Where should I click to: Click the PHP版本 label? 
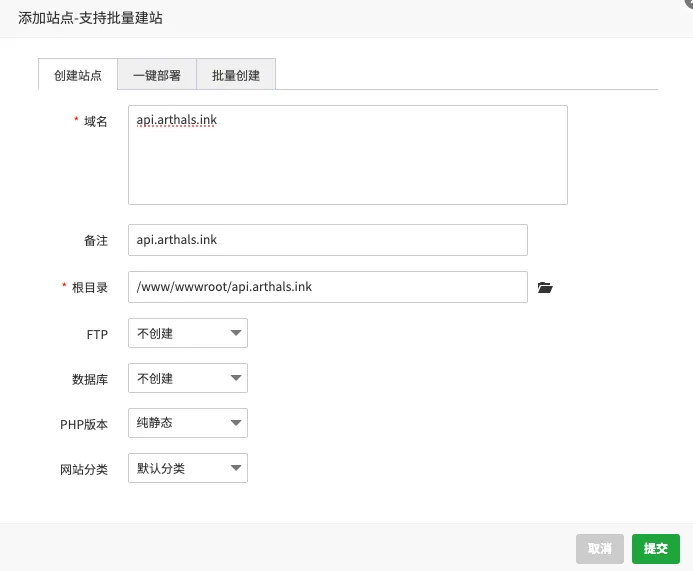point(84,424)
